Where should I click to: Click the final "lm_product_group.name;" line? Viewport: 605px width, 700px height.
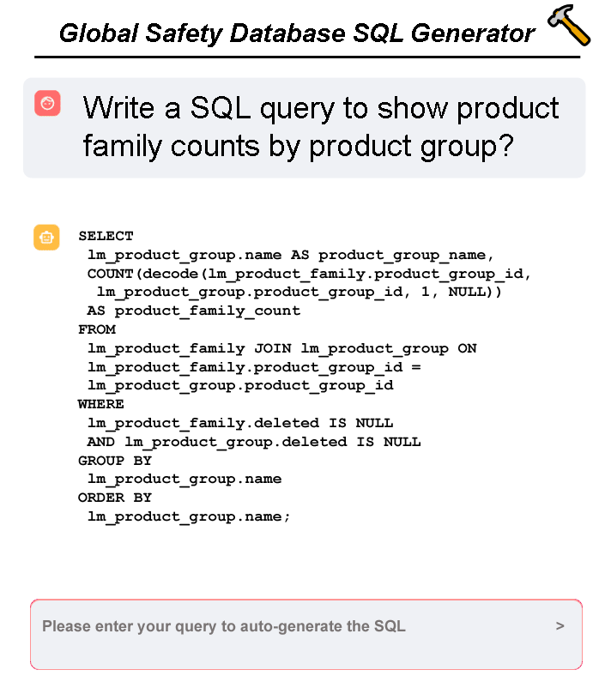[x=190, y=516]
